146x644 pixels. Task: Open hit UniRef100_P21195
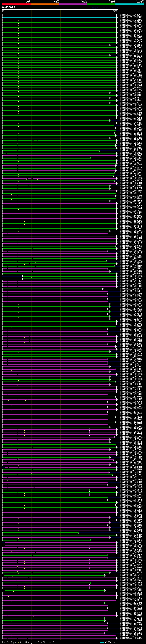tap(131, 20)
